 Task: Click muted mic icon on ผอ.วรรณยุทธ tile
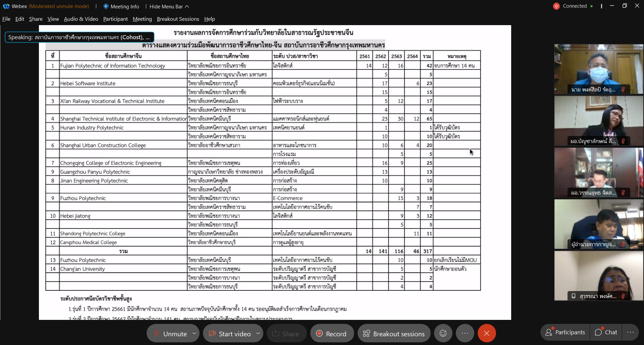pos(623,193)
